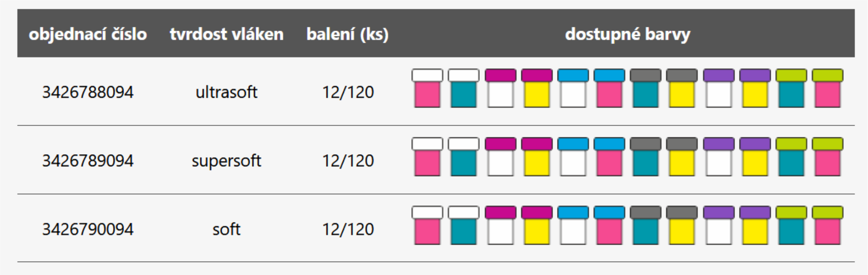Choose lime-pink swatch in supersoft row
The width and height of the screenshot is (868, 275).
click(827, 157)
